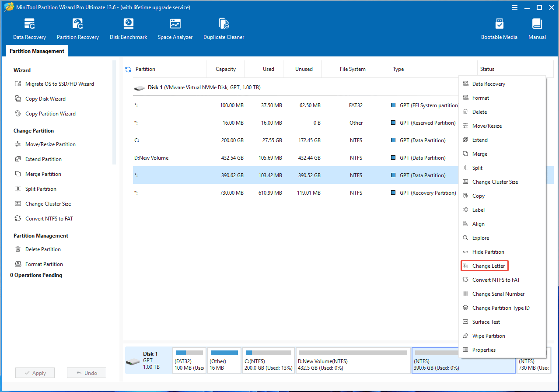Choose Convert NTFS to FAT in the sidebar
Image resolution: width=559 pixels, height=392 pixels.
click(x=44, y=219)
